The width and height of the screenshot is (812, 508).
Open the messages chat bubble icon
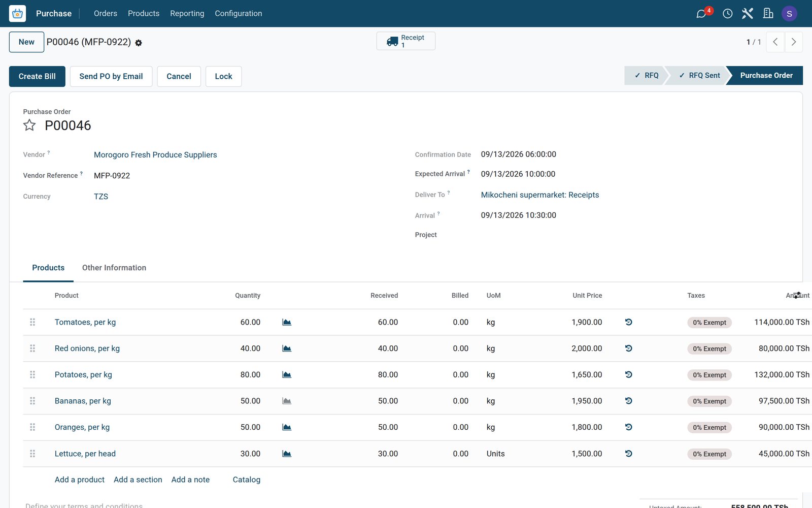tap(701, 14)
